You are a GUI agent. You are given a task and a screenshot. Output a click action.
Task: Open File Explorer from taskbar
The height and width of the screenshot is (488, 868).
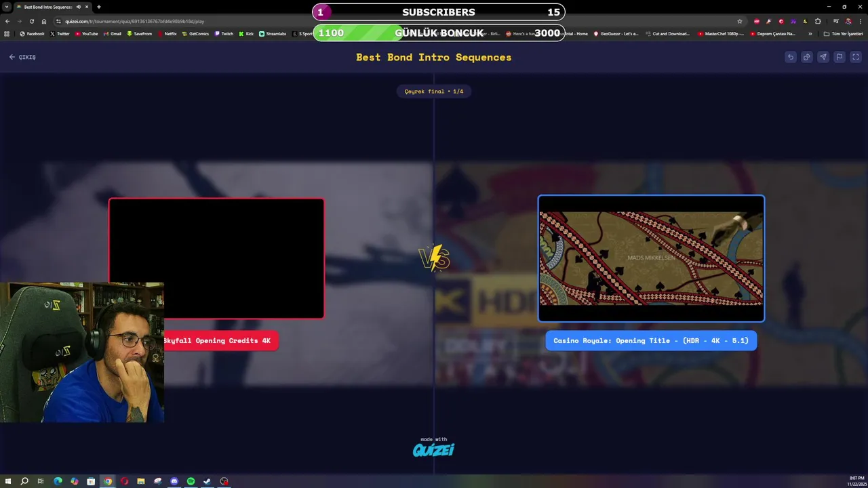point(140,481)
